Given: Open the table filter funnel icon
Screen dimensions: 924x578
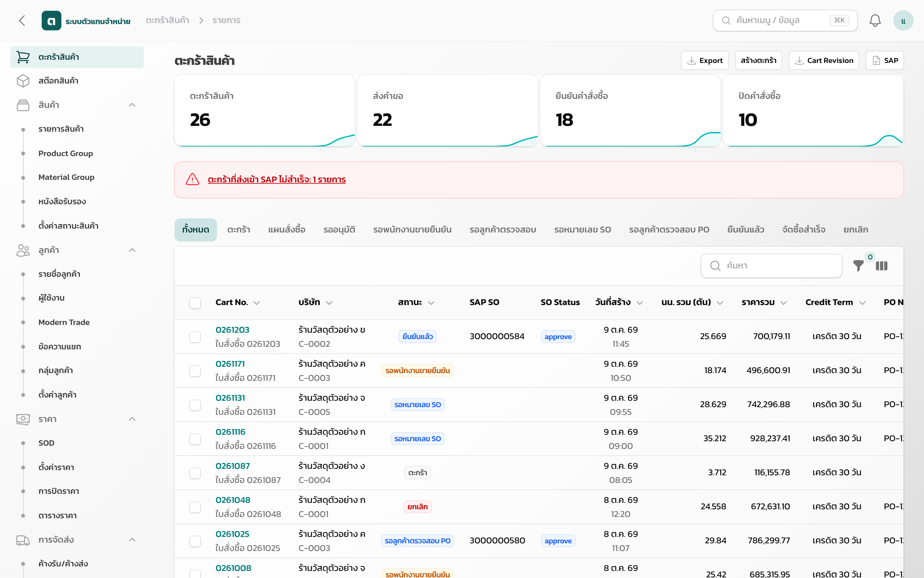Looking at the screenshot, I should coord(858,266).
